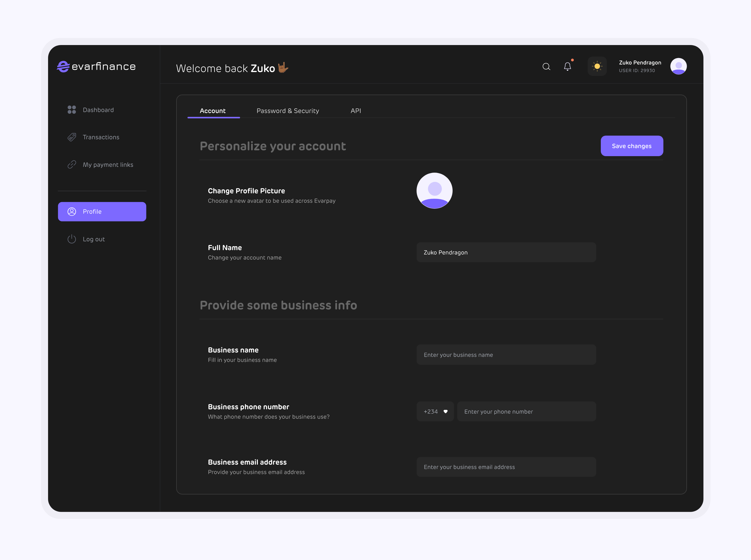
Task: Click the USER ID: 29930 text
Action: point(637,71)
